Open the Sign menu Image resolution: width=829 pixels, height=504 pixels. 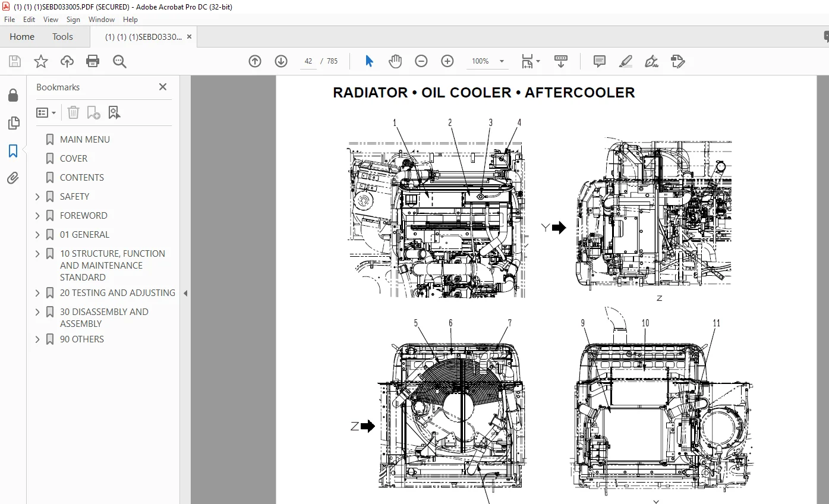[73, 20]
